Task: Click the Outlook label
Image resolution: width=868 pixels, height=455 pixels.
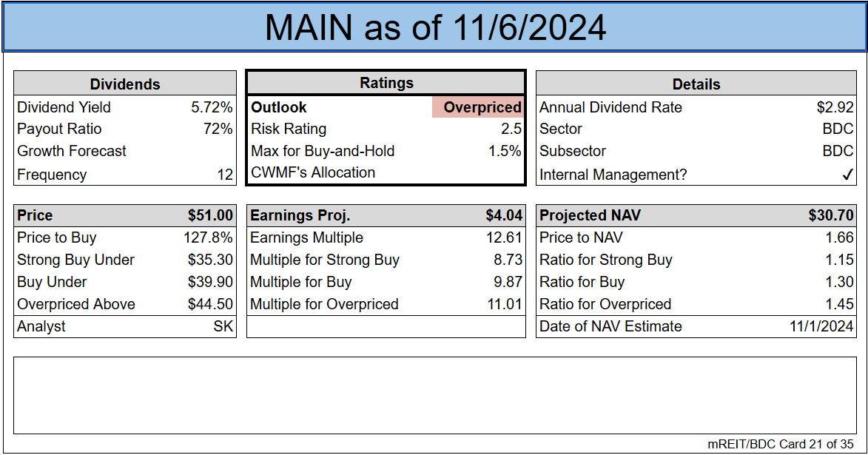Action: [278, 107]
